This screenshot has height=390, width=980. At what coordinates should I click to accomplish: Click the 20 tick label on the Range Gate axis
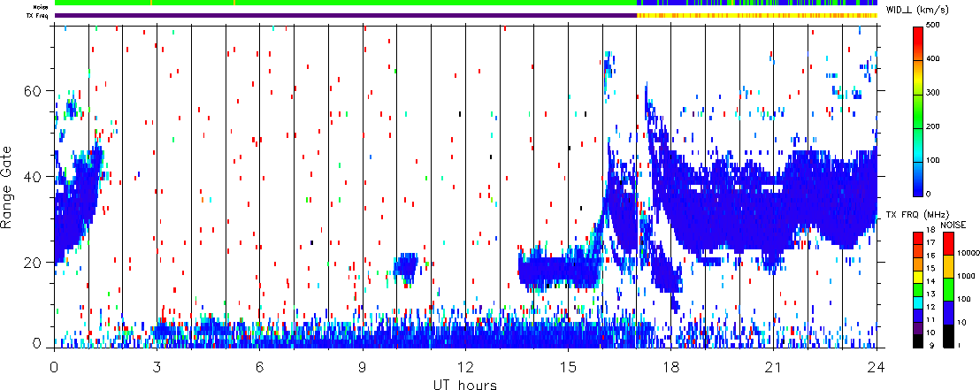pos(34,263)
